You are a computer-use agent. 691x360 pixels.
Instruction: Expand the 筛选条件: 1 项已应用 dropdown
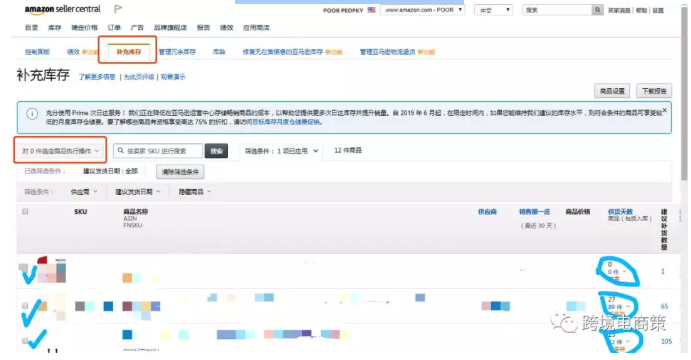pyautogui.click(x=281, y=151)
